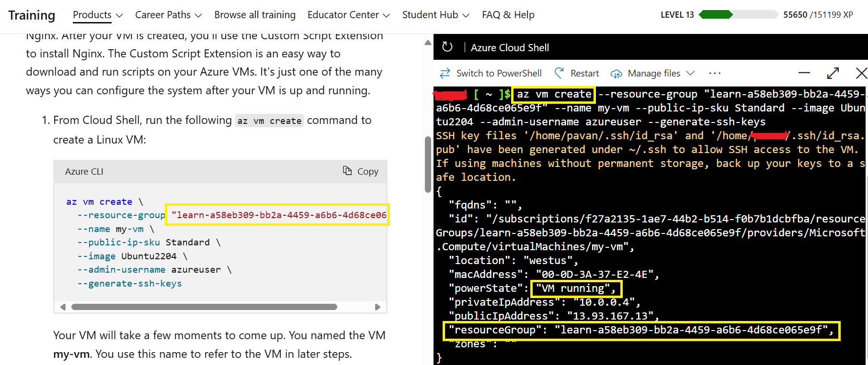
Task: Click the Azure Cloud Shell title
Action: tap(510, 47)
